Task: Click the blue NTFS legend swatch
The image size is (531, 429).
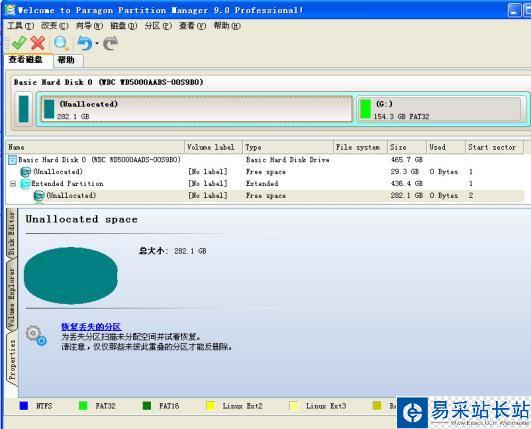Action: [24, 406]
